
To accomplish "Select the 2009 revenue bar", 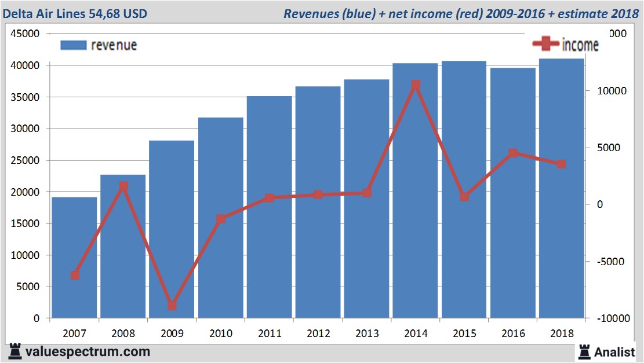I will click(172, 229).
